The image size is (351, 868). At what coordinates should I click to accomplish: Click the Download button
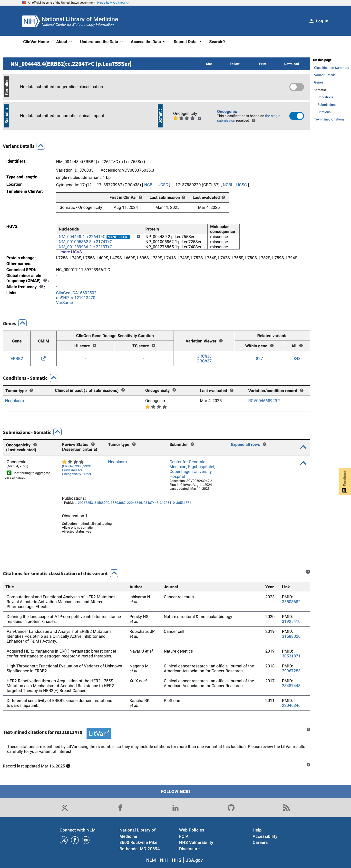(x=292, y=64)
